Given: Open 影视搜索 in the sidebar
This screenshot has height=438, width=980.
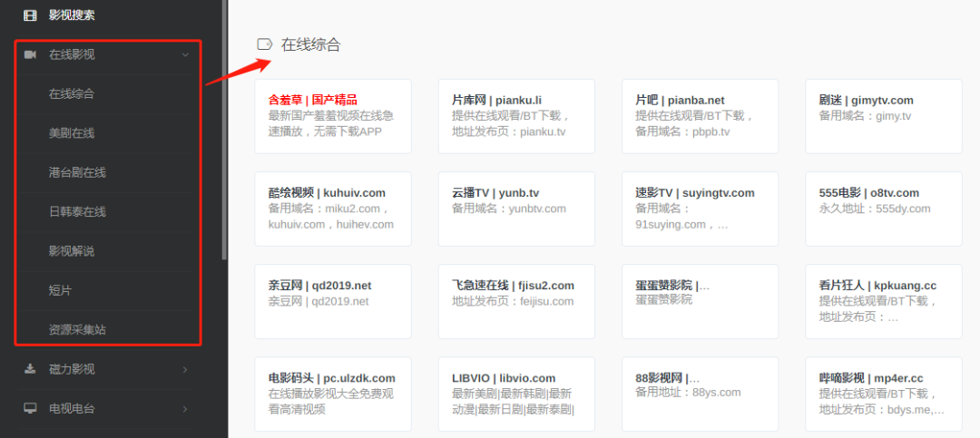Looking at the screenshot, I should point(72,15).
